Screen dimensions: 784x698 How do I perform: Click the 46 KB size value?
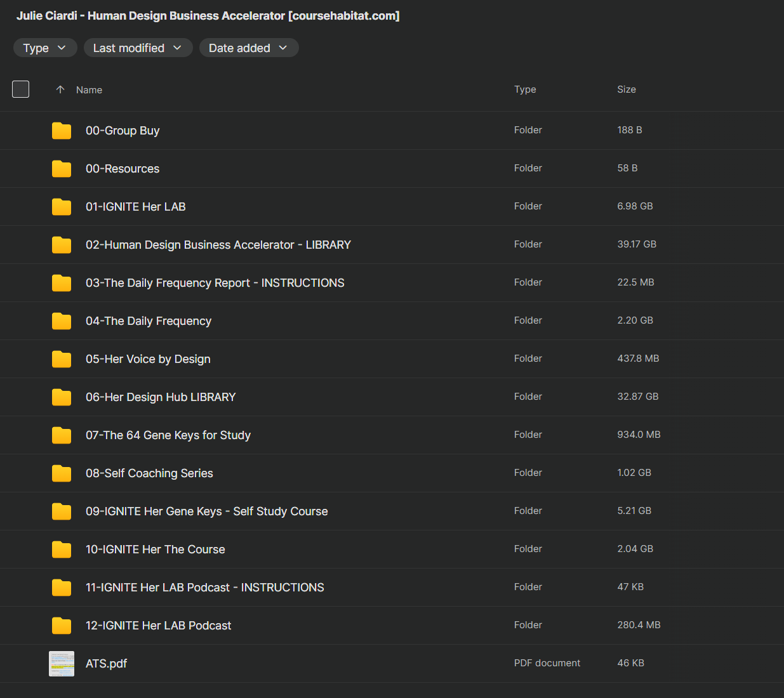coord(630,663)
